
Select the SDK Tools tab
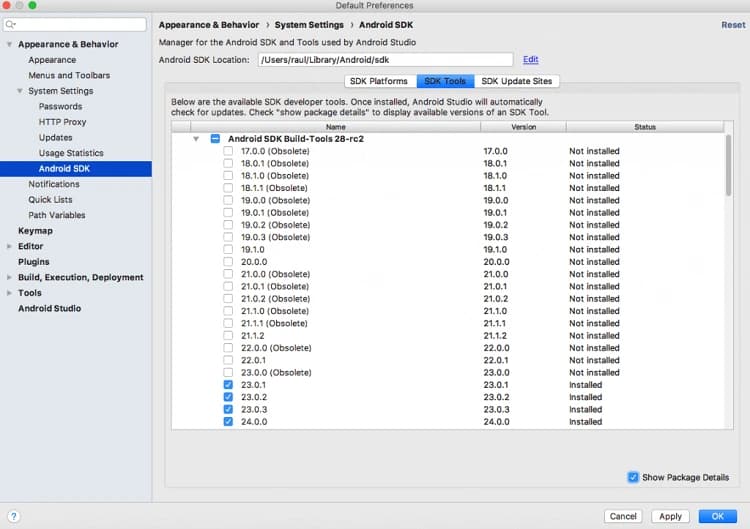tap(445, 81)
